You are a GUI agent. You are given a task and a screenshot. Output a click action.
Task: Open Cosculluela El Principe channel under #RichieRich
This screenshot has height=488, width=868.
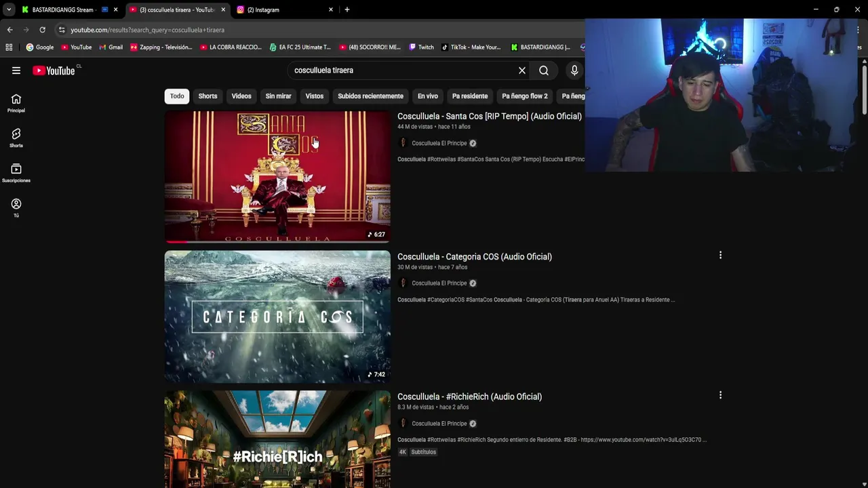[439, 424]
